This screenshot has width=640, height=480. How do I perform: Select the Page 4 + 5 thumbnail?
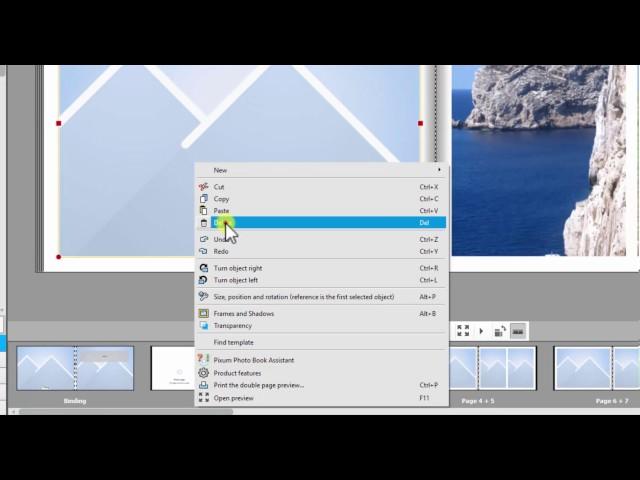(x=493, y=368)
